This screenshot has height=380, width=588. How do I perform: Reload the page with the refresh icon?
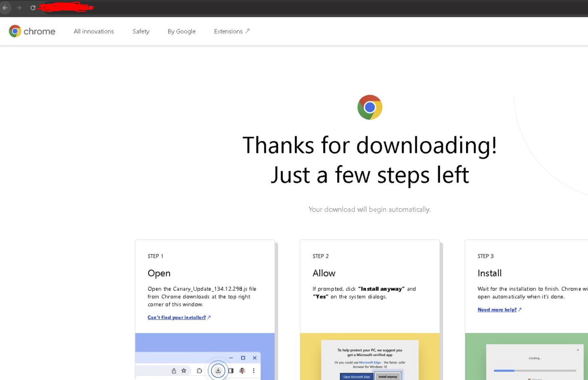click(33, 8)
